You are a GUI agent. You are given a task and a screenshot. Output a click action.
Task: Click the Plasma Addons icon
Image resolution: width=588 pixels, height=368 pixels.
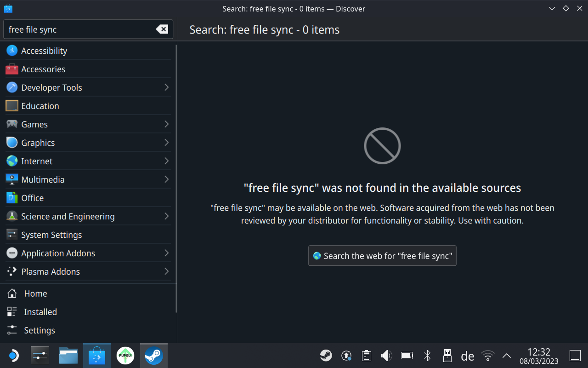pos(12,271)
